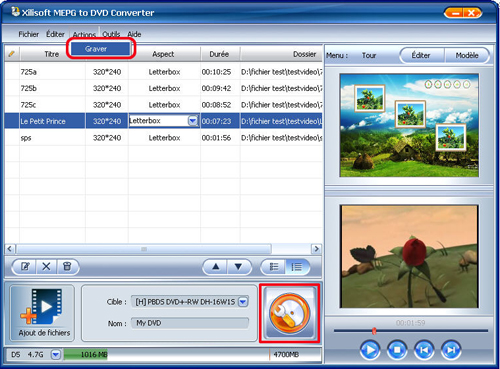Open the Actions menu
Image resolution: width=500 pixels, height=369 pixels.
coord(84,34)
